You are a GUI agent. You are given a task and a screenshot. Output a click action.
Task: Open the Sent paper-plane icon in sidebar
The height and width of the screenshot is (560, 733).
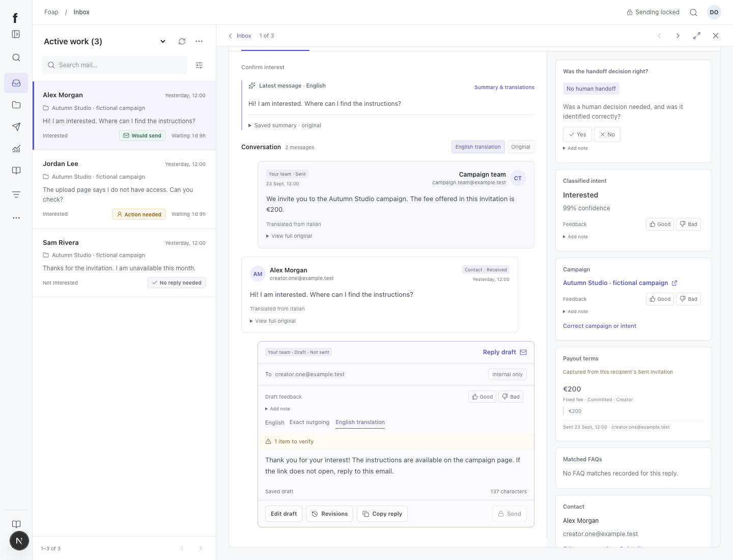click(16, 127)
